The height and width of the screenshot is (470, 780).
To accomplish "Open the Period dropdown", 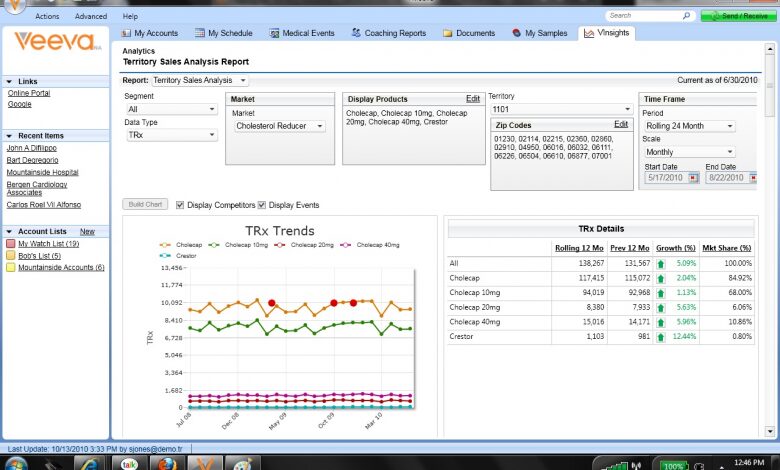I will (689, 126).
